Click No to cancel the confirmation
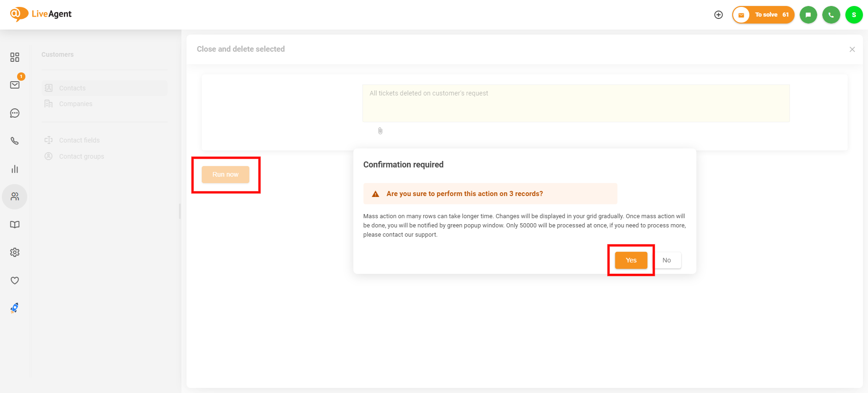 667,260
